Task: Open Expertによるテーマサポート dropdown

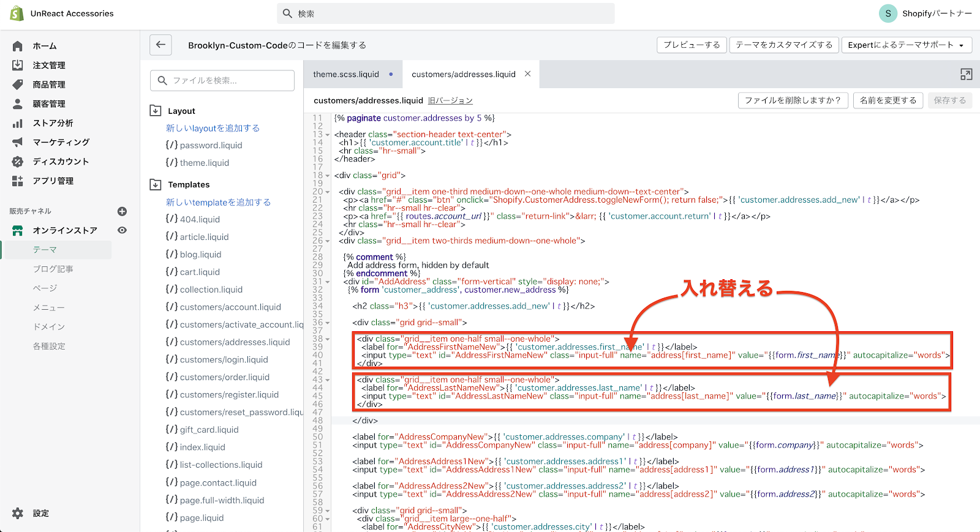Action: tap(906, 45)
